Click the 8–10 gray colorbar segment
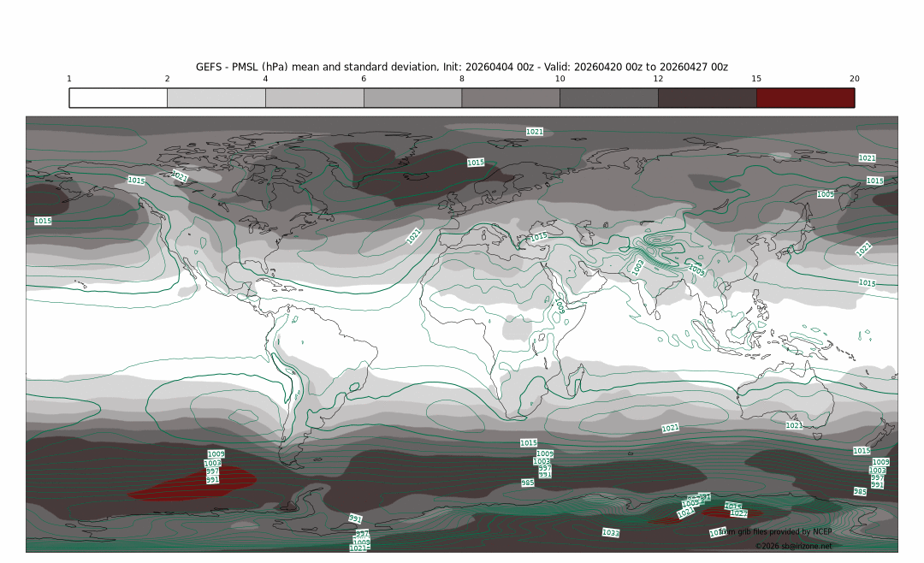Image resolution: width=924 pixels, height=563 pixels. [x=511, y=98]
